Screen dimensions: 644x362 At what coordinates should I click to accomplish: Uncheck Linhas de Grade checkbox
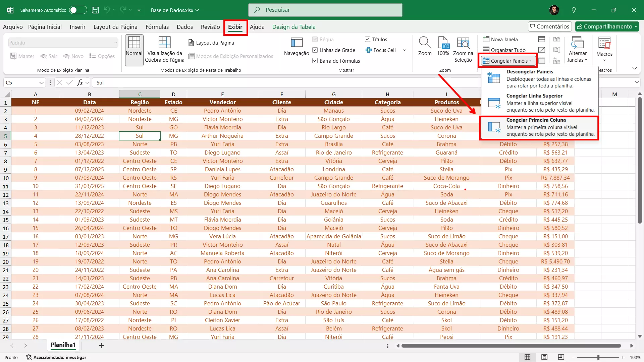315,50
